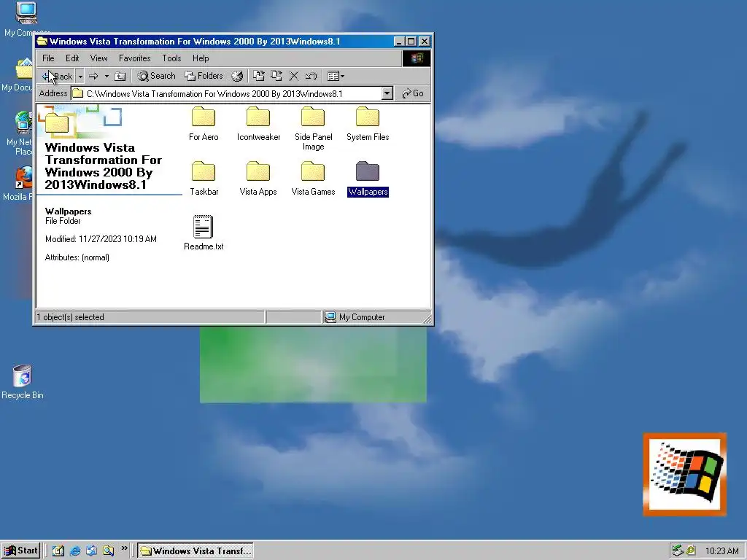
Task: Select the System Files folder
Action: pyautogui.click(x=368, y=124)
